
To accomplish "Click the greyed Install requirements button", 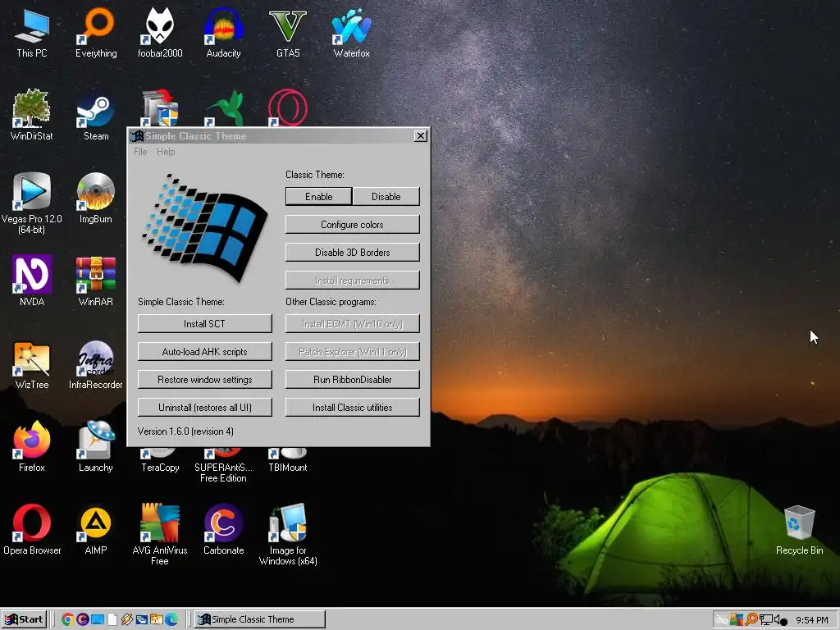I will (352, 281).
